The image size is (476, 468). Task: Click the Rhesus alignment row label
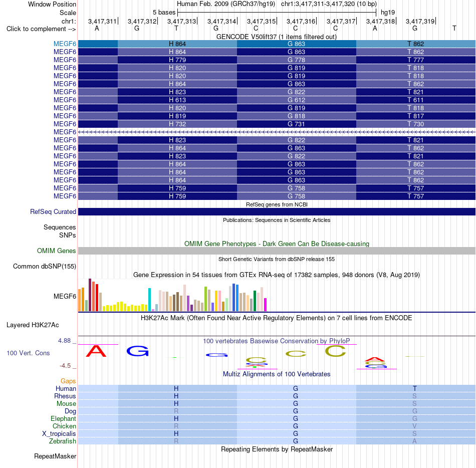pos(65,396)
